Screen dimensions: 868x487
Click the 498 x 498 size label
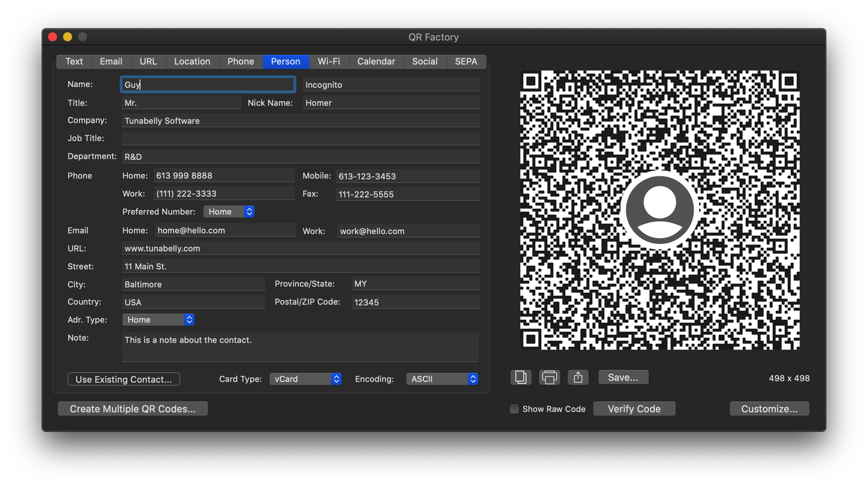pyautogui.click(x=789, y=378)
